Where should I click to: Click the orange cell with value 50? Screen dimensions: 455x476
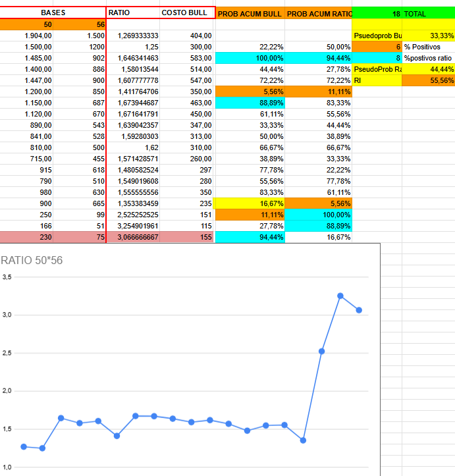tap(26, 24)
